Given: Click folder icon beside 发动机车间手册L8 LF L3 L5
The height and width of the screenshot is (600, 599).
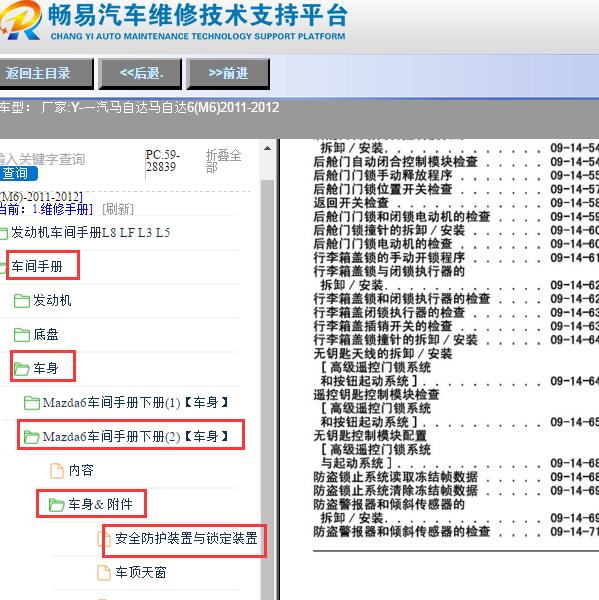Looking at the screenshot, I should pos(3,233).
